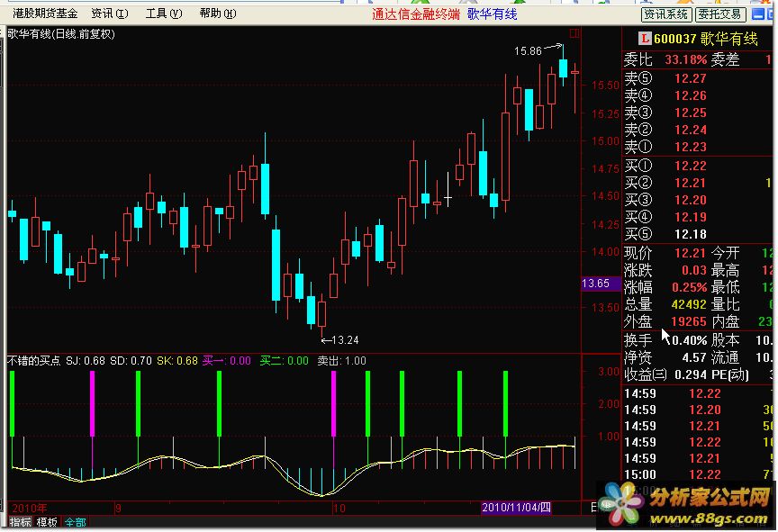Click the 不错的买点 indicator name
This screenshot has height=532, width=778.
(33, 360)
